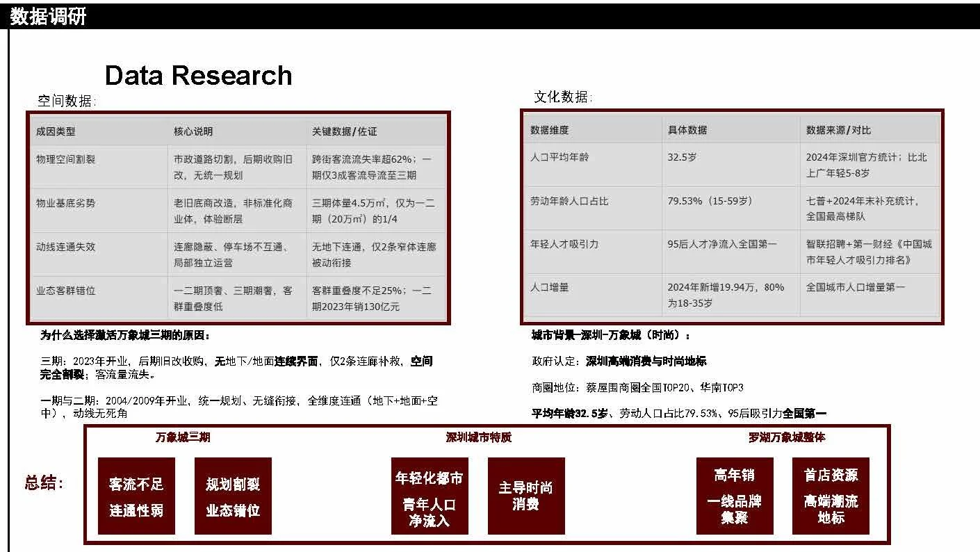980x552 pixels.
Task: Click heading 为什么选择激活万象城三期的原因
Action: [x=125, y=335]
